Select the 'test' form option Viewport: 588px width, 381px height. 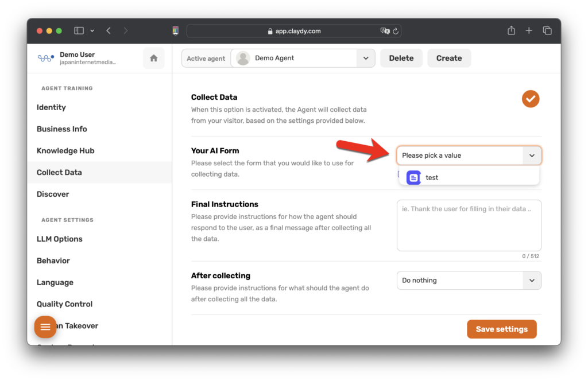[x=432, y=178]
